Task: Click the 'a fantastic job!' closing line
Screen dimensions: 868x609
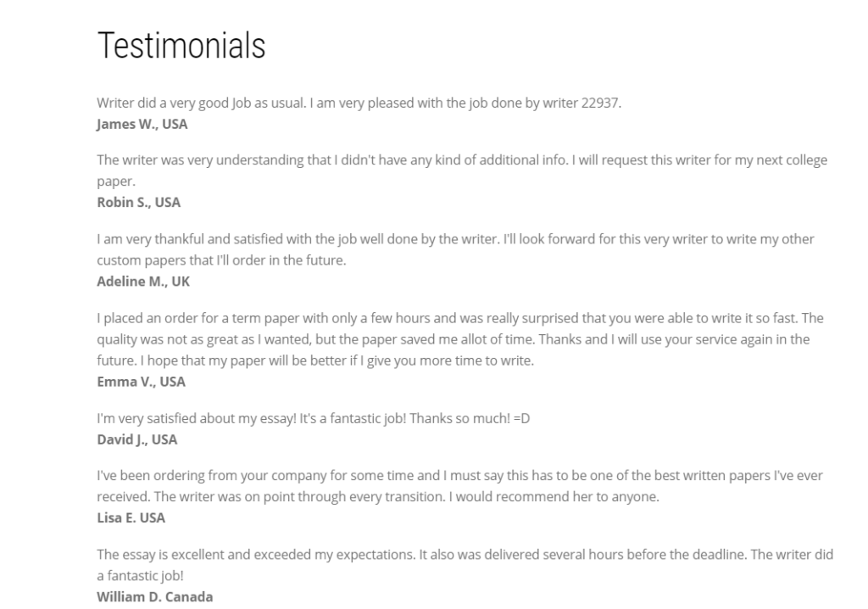Action: pyautogui.click(x=140, y=576)
